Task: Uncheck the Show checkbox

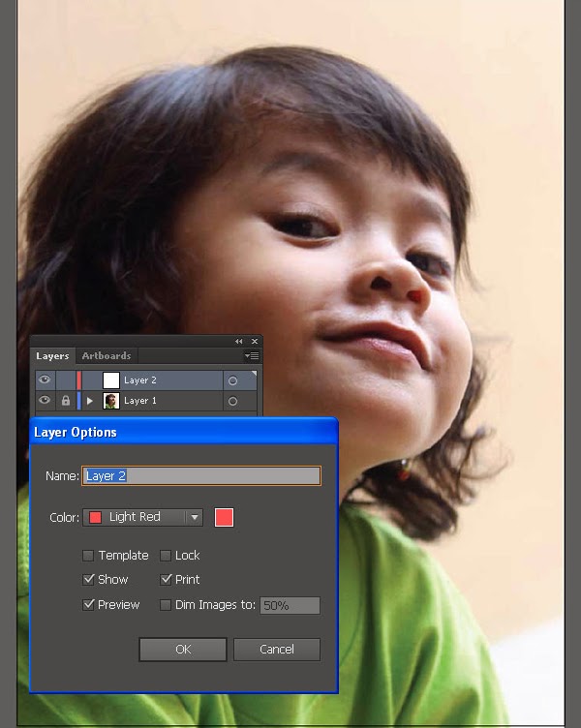Action: (x=88, y=580)
